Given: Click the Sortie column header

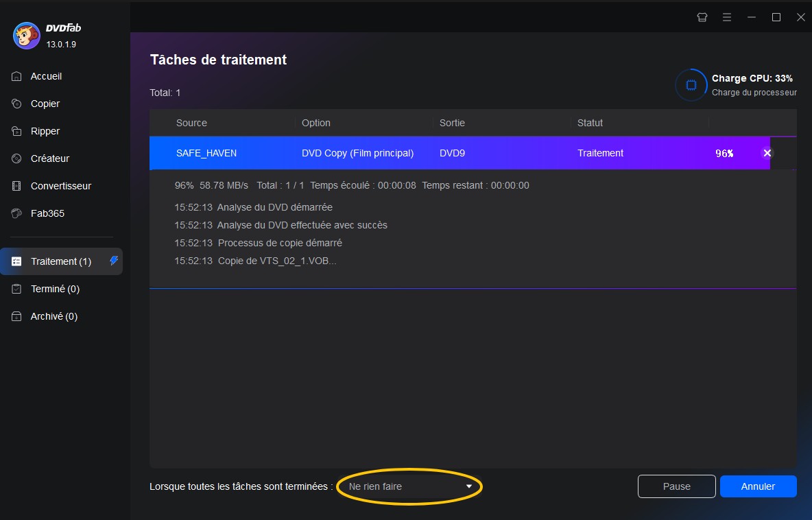Looking at the screenshot, I should pyautogui.click(x=452, y=123).
